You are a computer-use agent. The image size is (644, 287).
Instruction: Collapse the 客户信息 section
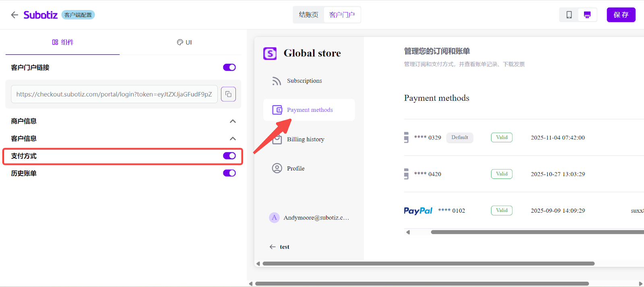(233, 138)
